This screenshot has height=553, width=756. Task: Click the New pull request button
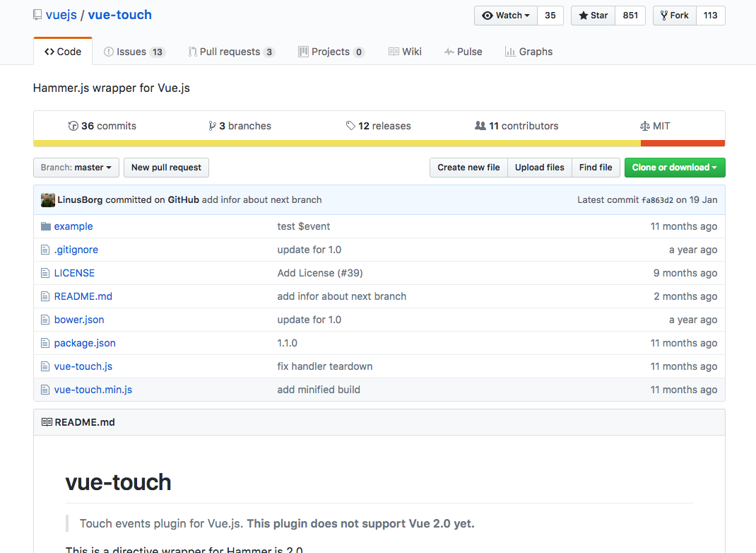(166, 168)
